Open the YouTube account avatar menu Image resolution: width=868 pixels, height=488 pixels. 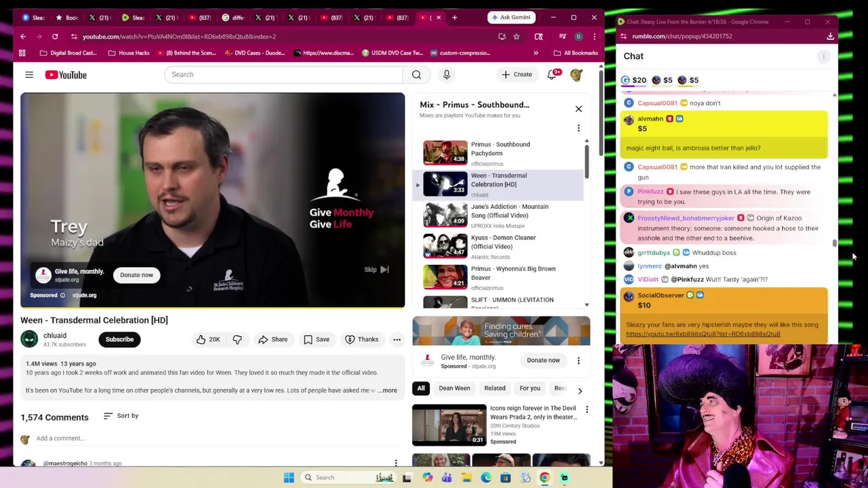point(576,75)
